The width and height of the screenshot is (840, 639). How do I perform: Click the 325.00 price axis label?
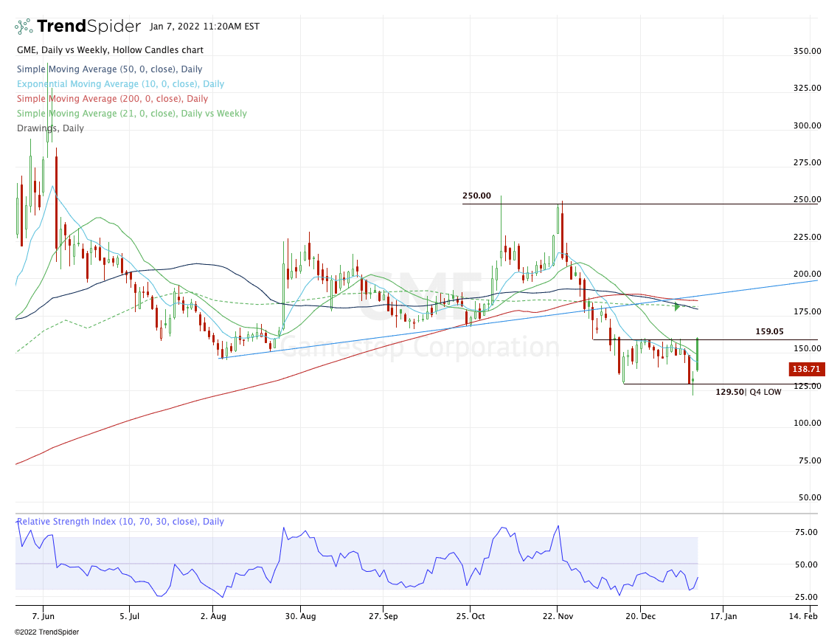coord(808,88)
